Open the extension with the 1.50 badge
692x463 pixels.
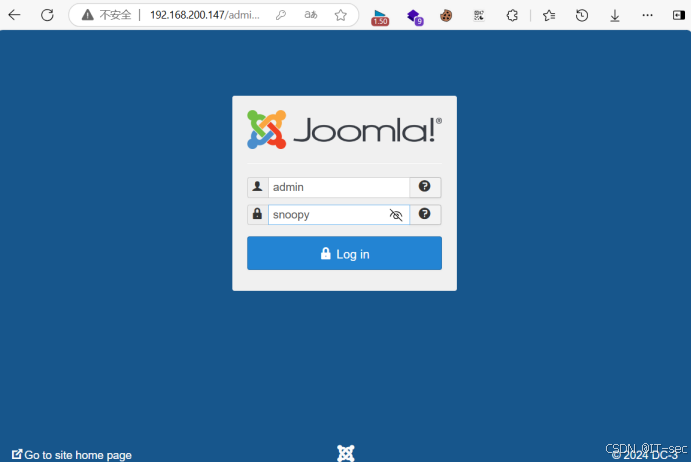[x=380, y=17]
